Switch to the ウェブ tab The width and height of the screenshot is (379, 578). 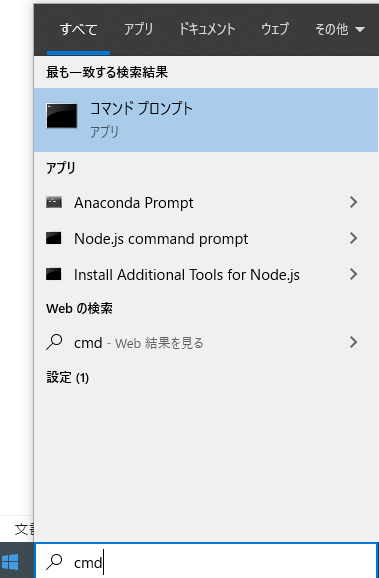[x=275, y=29]
